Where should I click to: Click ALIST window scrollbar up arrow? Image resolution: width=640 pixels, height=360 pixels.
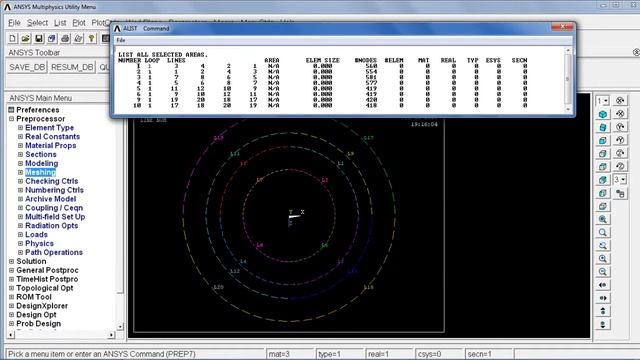point(568,50)
